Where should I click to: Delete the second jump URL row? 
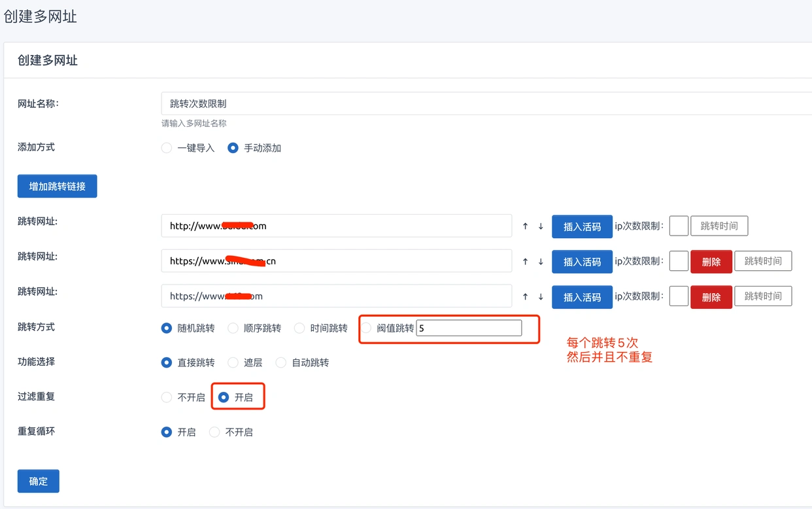pyautogui.click(x=711, y=262)
